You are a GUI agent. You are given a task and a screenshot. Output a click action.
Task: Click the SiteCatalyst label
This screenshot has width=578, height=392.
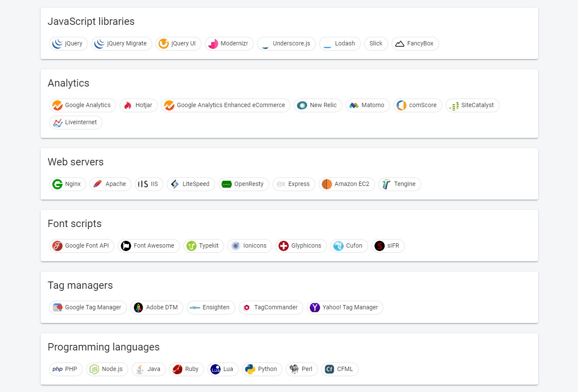[x=477, y=105]
